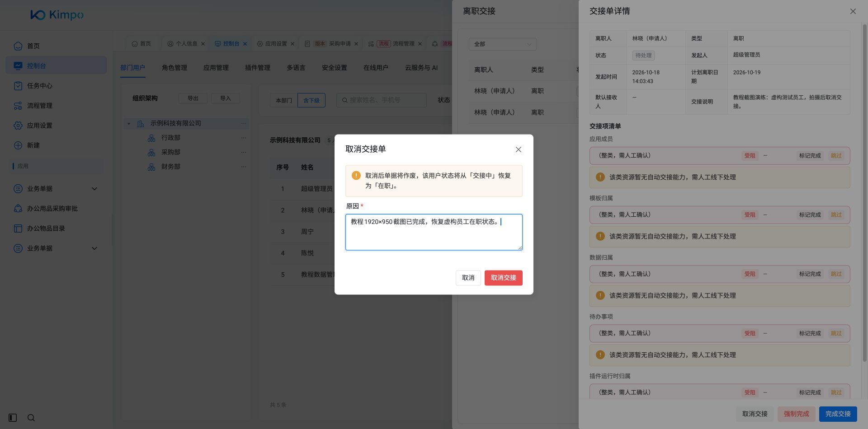Select the 控制台 sidebar icon
Viewport: 868px width, 429px height.
18,65
